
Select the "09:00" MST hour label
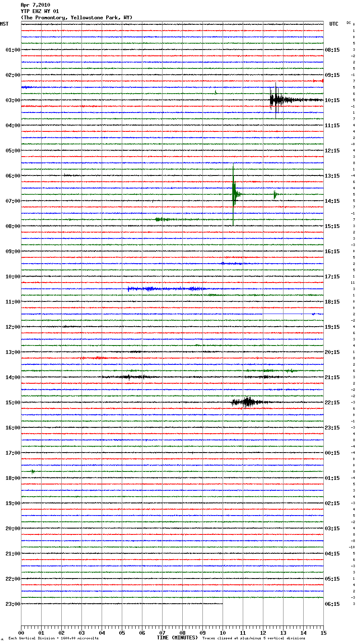(x=13, y=251)
